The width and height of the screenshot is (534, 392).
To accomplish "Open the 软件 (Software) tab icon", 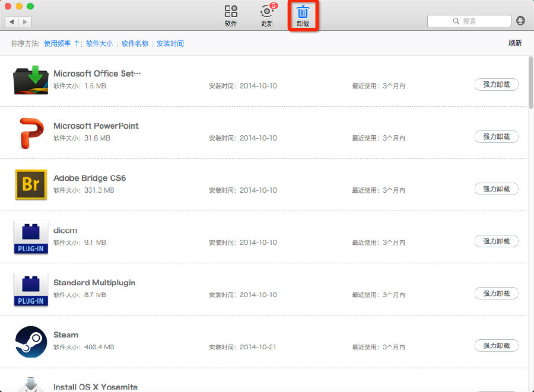I will 231,12.
